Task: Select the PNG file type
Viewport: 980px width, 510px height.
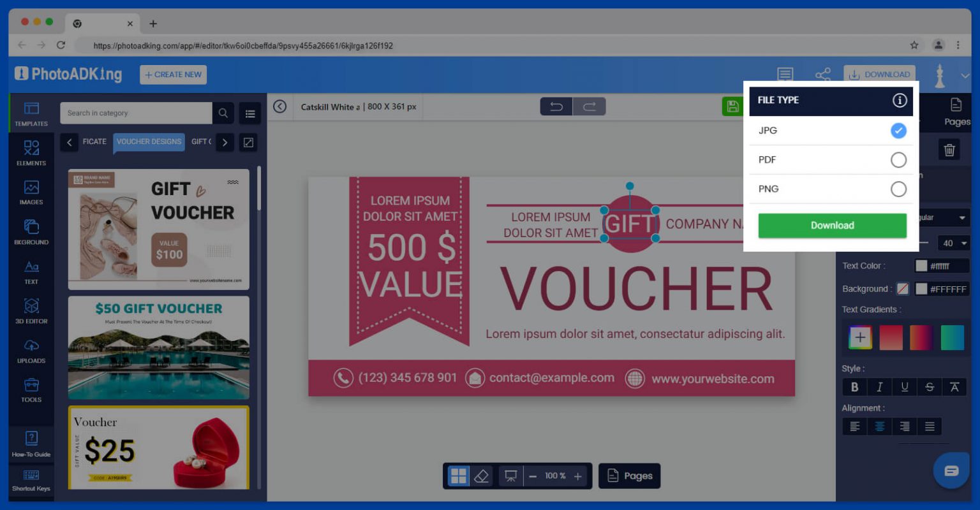Action: pyautogui.click(x=898, y=189)
